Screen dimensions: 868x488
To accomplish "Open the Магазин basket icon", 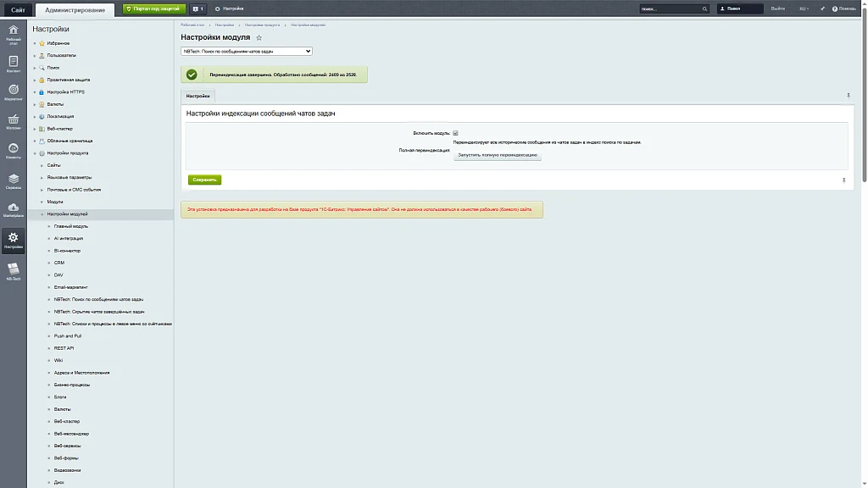I will click(14, 122).
